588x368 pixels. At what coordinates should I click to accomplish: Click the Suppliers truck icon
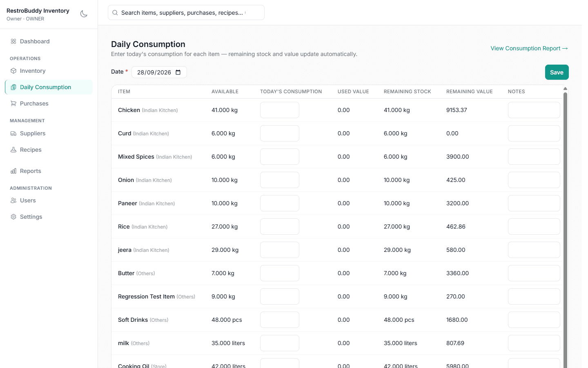click(13, 133)
